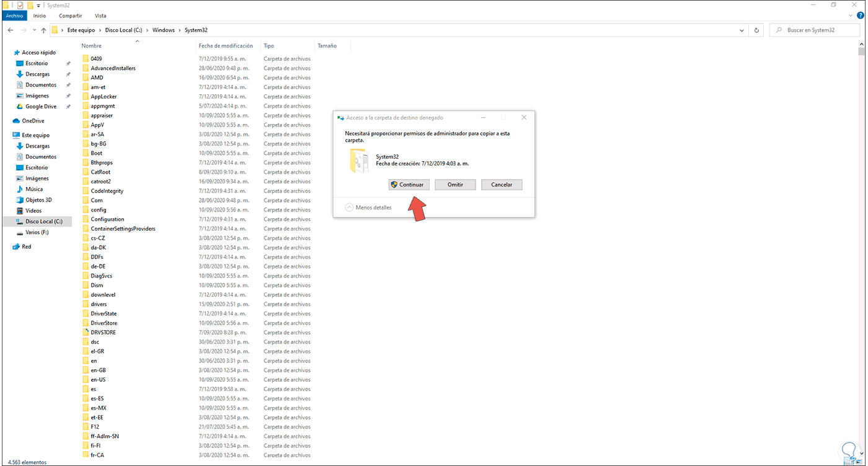The image size is (868, 466).
Task: Click the scroll up arrow of the file list
Action: pos(862,45)
